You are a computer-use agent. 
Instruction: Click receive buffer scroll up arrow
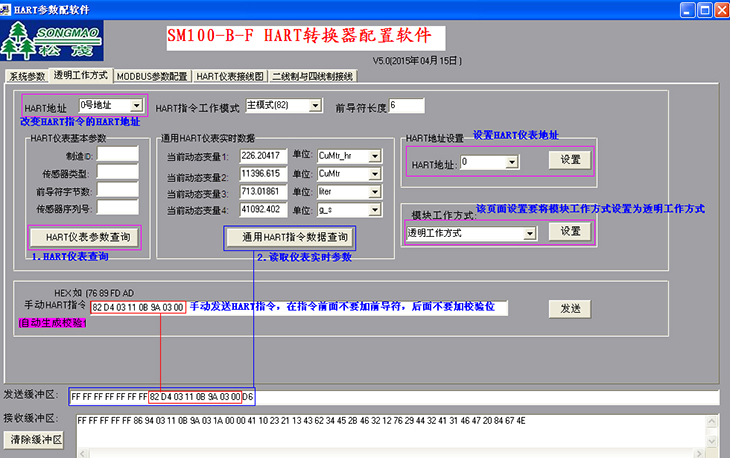(x=712, y=421)
